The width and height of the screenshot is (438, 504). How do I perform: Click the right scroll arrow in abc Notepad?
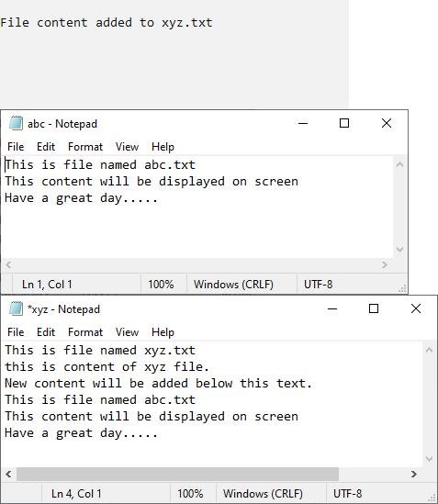(385, 265)
